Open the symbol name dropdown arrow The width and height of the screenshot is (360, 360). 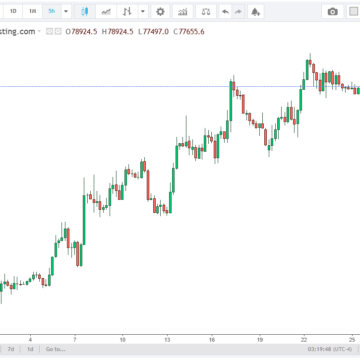click(39, 31)
